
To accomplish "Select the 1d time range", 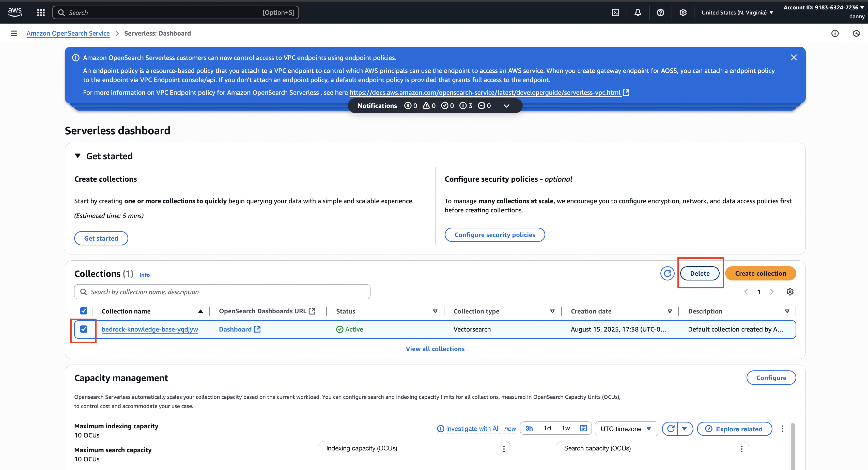I will 547,428.
